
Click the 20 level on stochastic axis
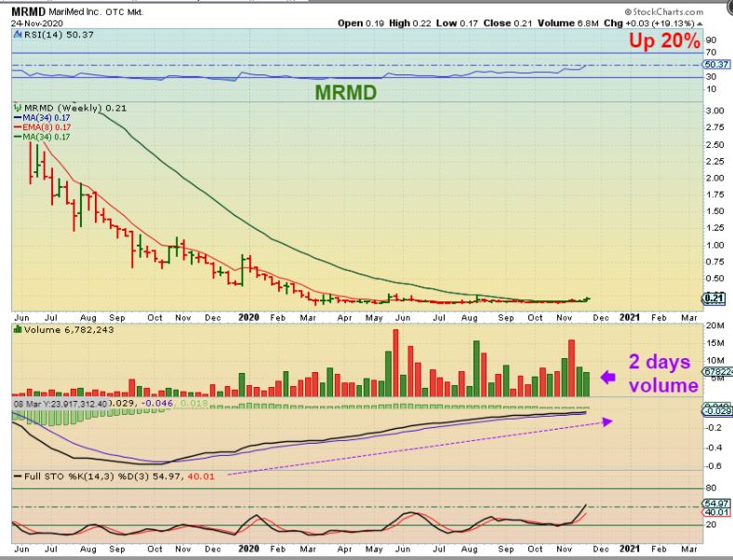(711, 525)
